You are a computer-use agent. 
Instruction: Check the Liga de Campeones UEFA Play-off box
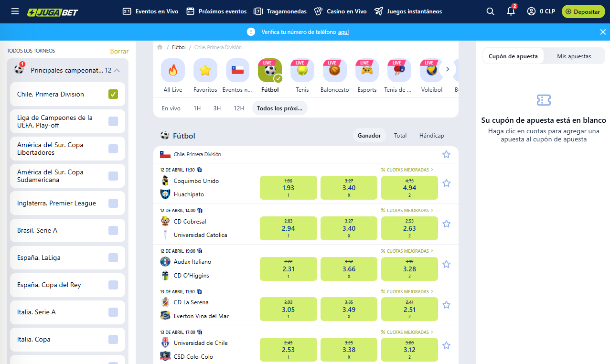(113, 121)
